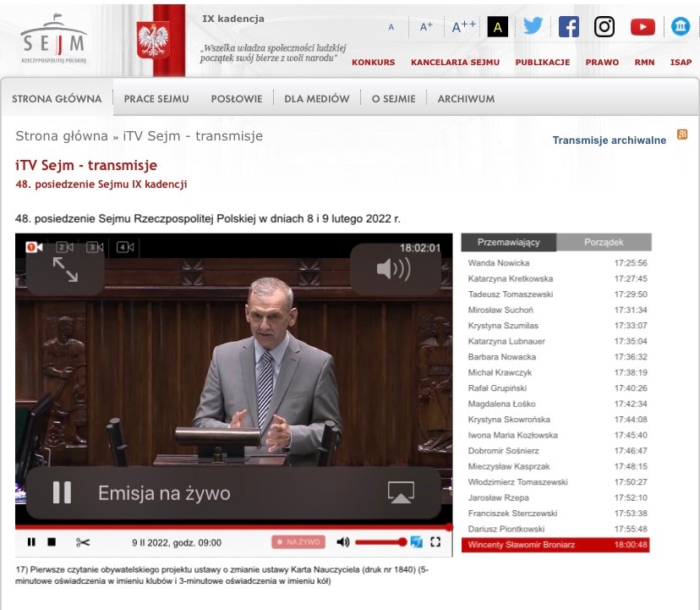Open the Sejm Twitter page
Screen dimensions: 700x610
pyautogui.click(x=533, y=26)
